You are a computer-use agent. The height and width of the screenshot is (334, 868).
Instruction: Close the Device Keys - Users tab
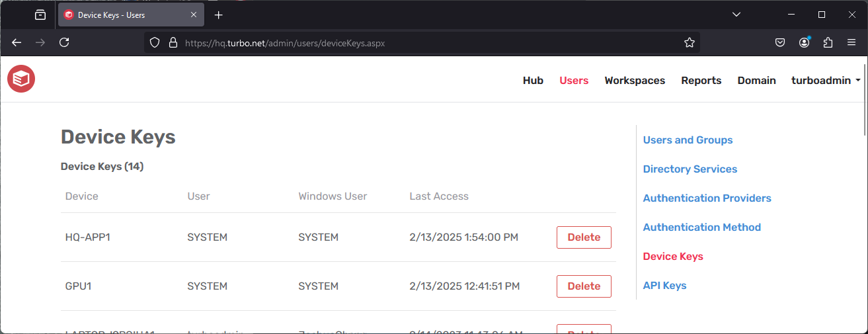(194, 15)
